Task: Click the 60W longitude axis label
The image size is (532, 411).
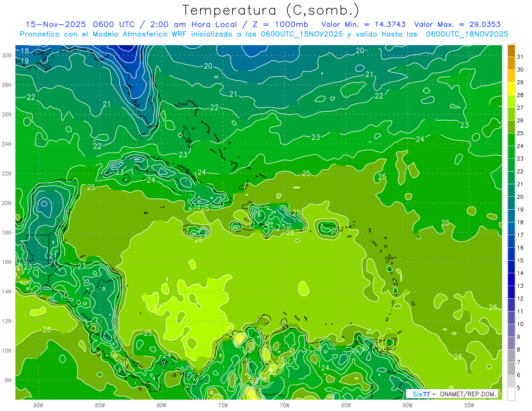Action: coord(408,405)
